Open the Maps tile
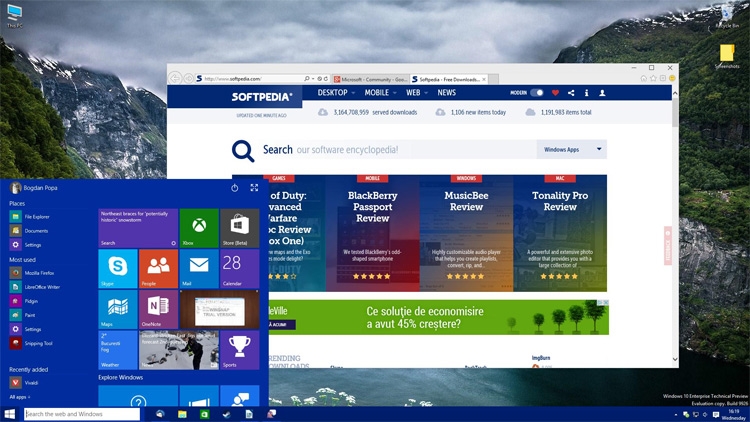The width and height of the screenshot is (750, 422). (118, 309)
